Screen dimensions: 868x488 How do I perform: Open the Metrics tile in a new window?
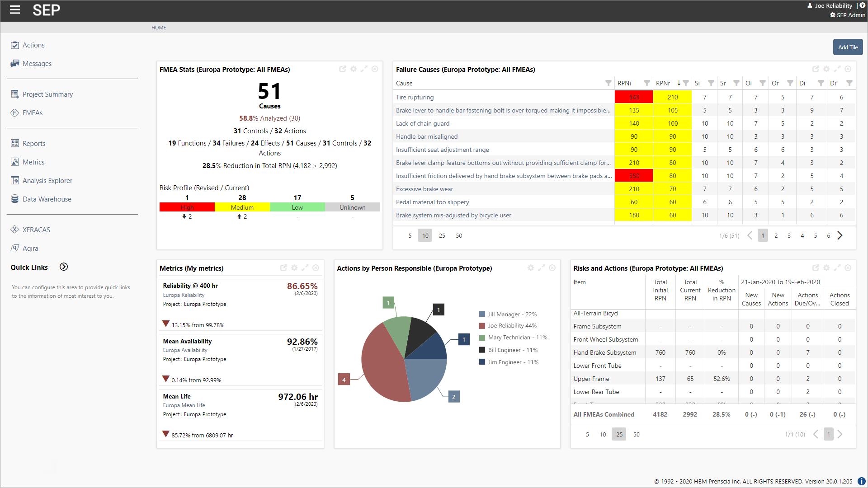(284, 267)
